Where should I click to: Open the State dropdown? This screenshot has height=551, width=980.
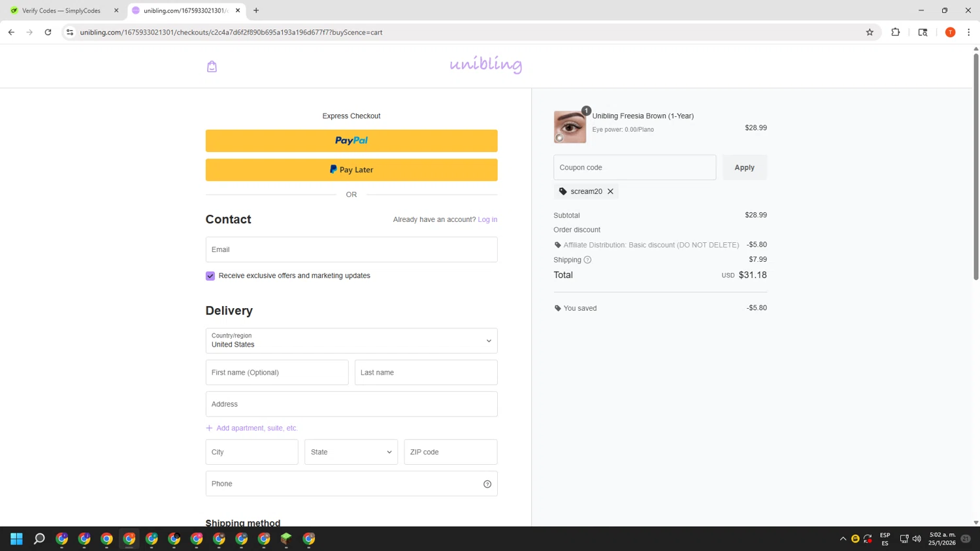[x=351, y=452]
